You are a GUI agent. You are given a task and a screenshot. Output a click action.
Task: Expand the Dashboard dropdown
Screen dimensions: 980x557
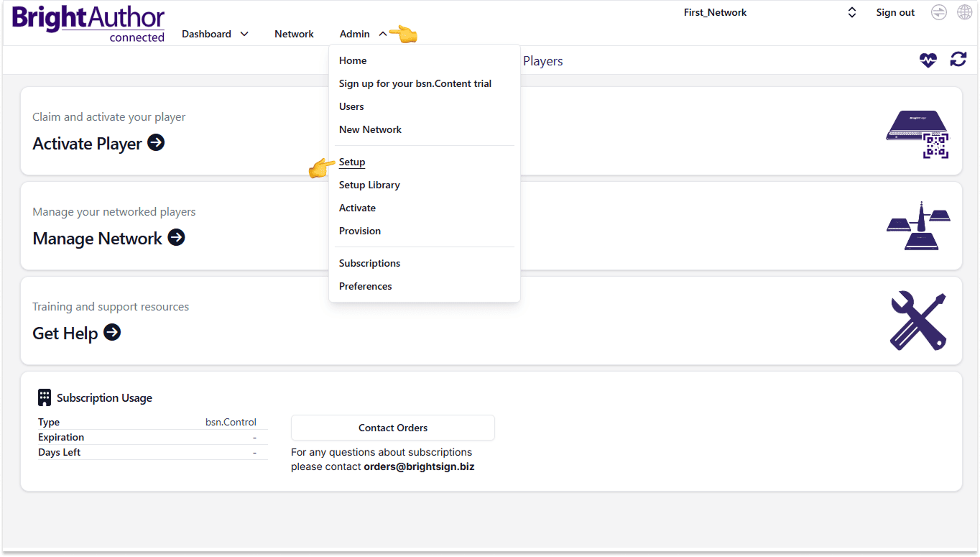pos(244,34)
